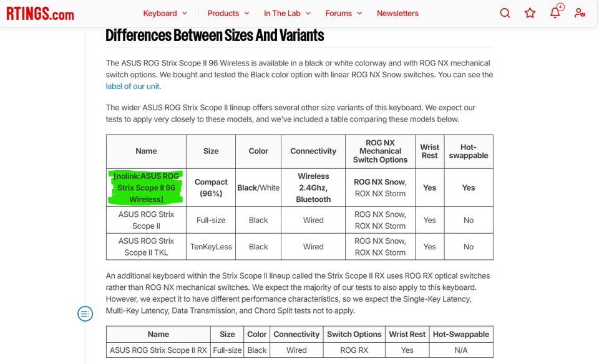Open the Keyboard nav item
Image resolution: width=599 pixels, height=364 pixels.
(x=160, y=13)
